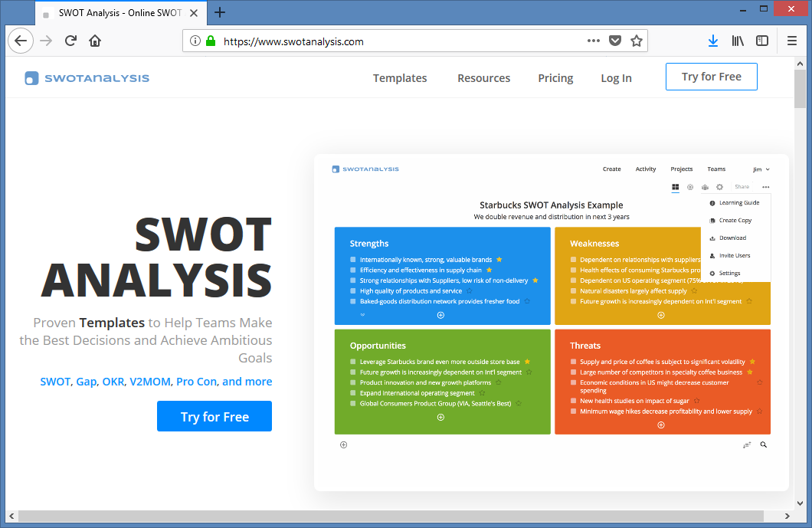This screenshot has width=812, height=528.
Task: Add item to Weaknesses with plus icon
Action: coord(661,315)
